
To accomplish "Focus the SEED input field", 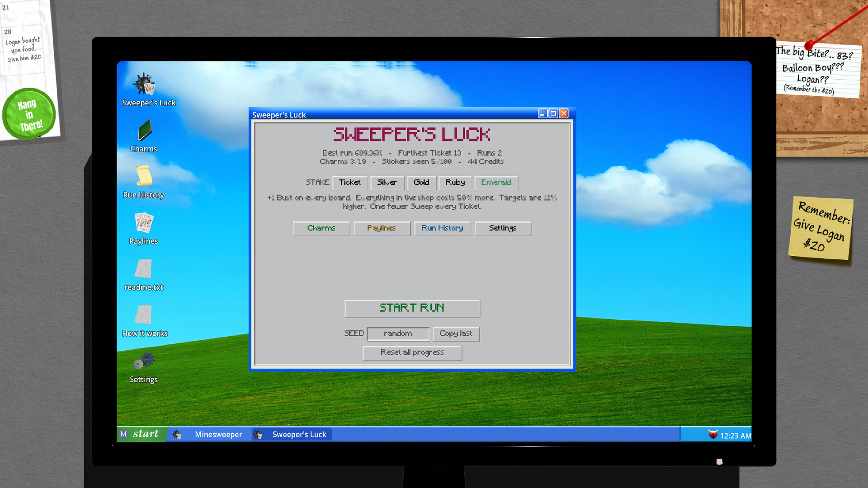I will point(398,333).
